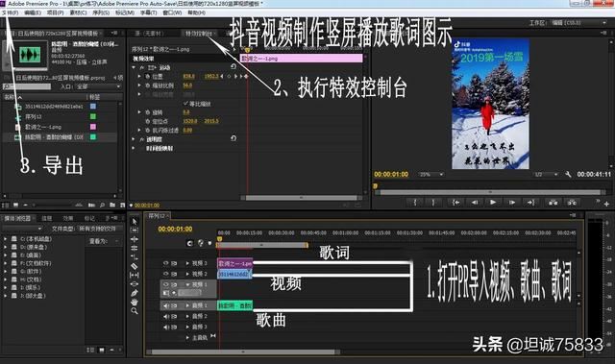Image resolution: width=615 pixels, height=364 pixels.
Task: Open the 序列(S) menu
Action: click(101, 12)
